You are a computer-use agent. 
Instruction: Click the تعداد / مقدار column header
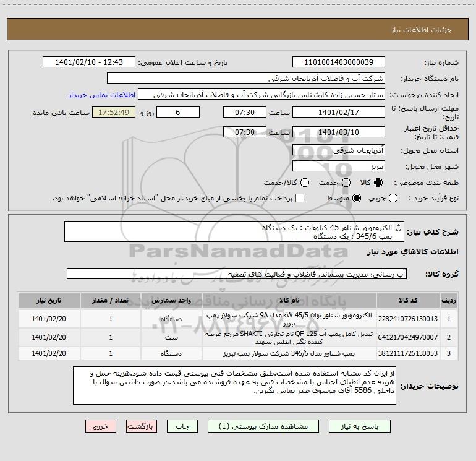[111, 300]
